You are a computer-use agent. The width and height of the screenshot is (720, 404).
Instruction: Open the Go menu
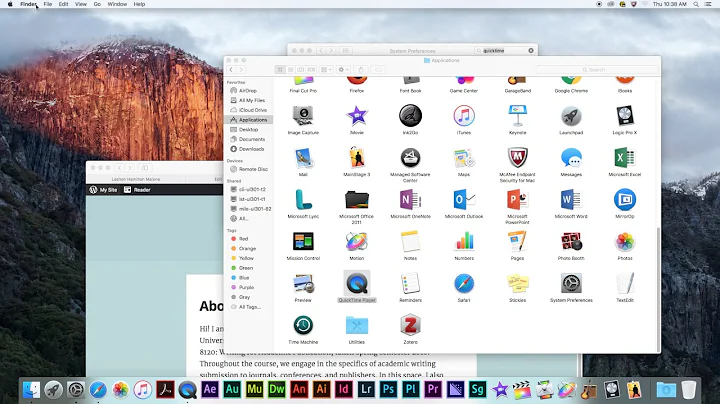[x=97, y=4]
